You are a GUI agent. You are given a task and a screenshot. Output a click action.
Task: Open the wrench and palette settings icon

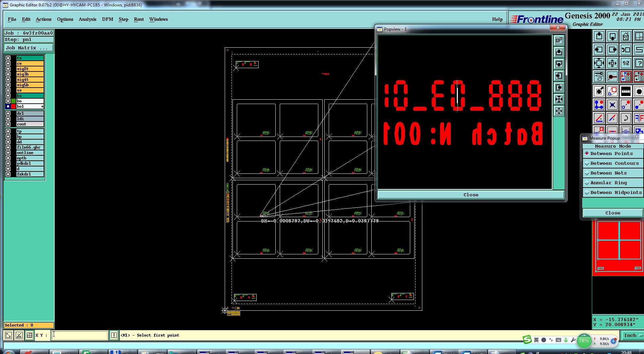[599, 77]
